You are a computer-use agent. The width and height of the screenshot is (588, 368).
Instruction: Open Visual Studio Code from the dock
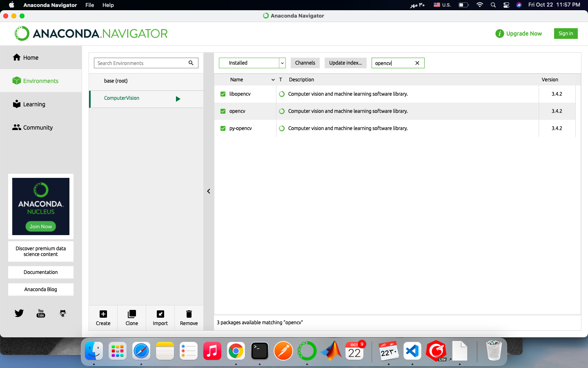click(412, 351)
